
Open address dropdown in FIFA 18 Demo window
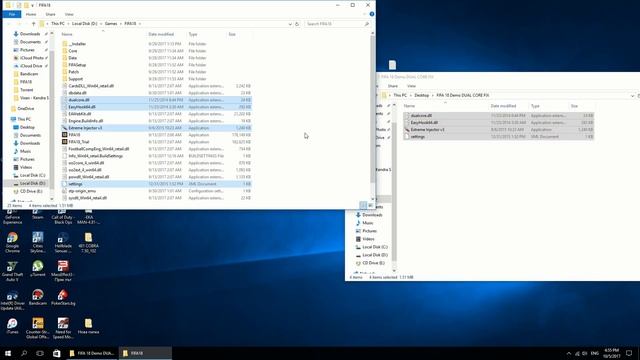pyautogui.click(x=632, y=95)
